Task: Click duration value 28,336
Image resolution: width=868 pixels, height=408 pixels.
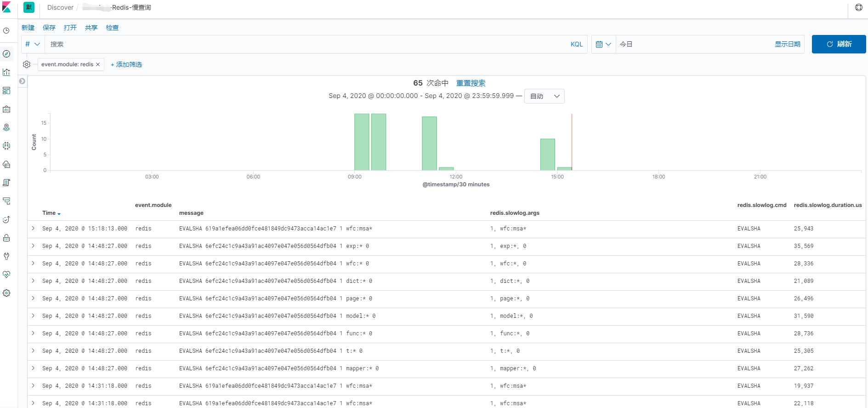Action: 804,264
